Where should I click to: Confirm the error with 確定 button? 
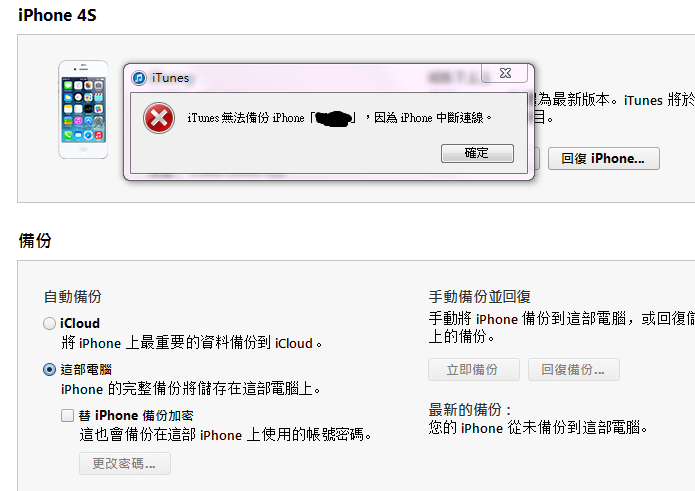click(477, 153)
